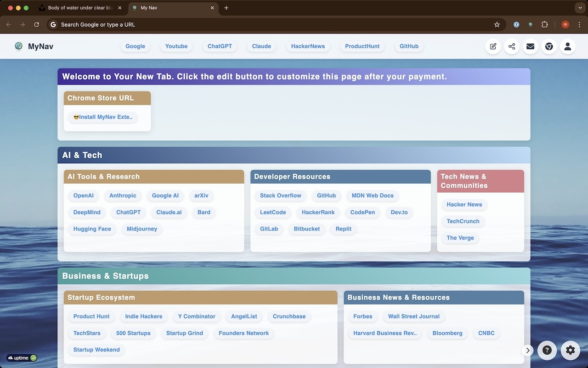588x368 pixels.
Task: Open a new browser tab with plus
Action: point(226,8)
